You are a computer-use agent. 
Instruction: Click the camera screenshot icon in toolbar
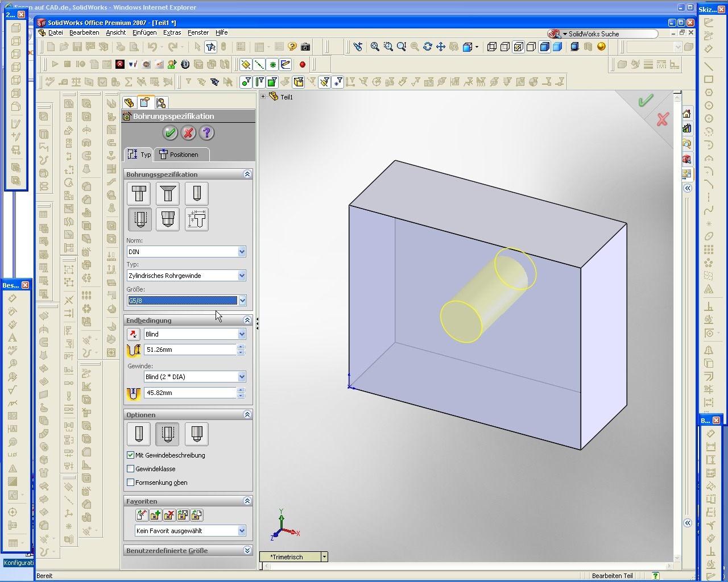[x=305, y=47]
